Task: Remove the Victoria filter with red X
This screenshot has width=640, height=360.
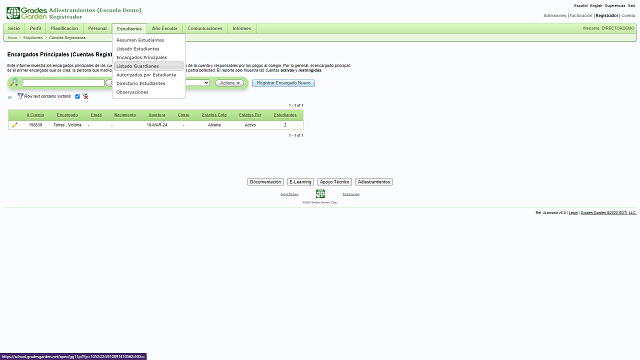Action: point(85,96)
